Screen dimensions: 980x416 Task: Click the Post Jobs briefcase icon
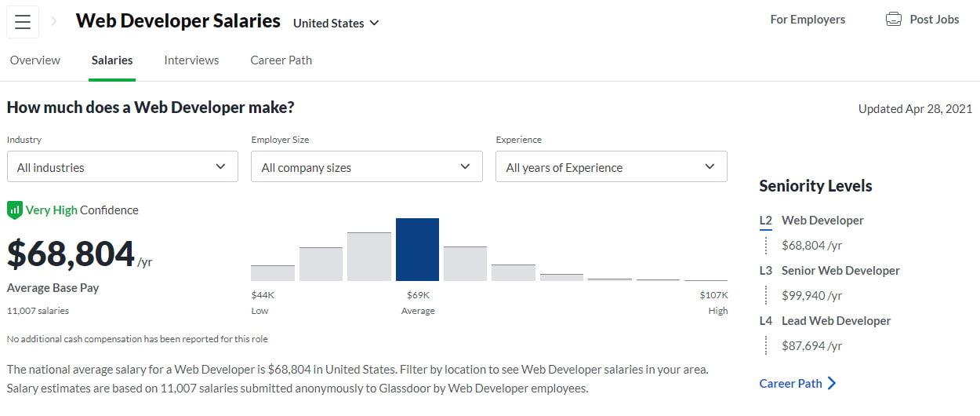(x=893, y=20)
